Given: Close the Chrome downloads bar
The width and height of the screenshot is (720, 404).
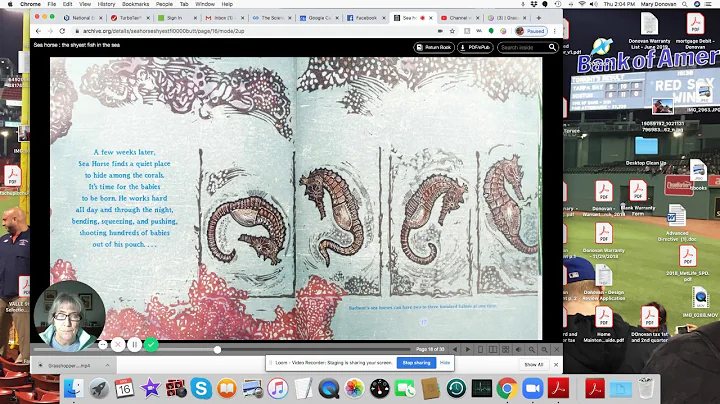Looking at the screenshot, I should (x=556, y=365).
